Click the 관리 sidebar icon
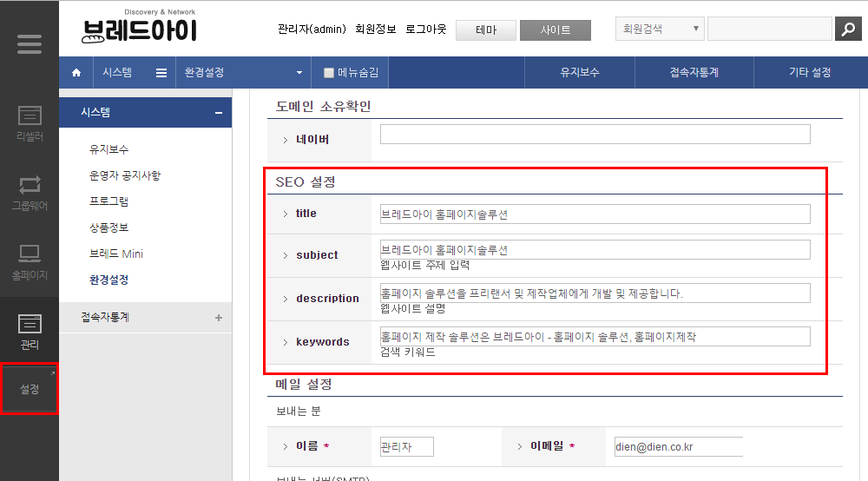Viewport: 868px width, 481px height. tap(30, 332)
